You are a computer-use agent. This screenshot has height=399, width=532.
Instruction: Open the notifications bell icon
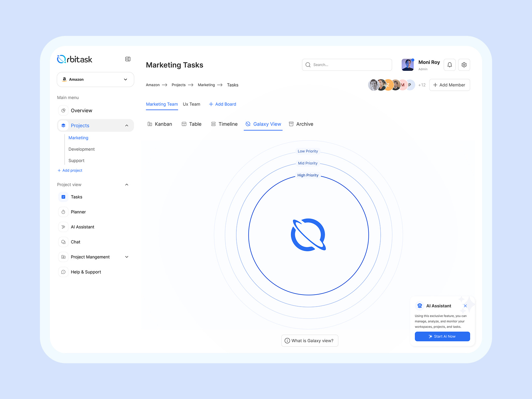[x=450, y=65]
